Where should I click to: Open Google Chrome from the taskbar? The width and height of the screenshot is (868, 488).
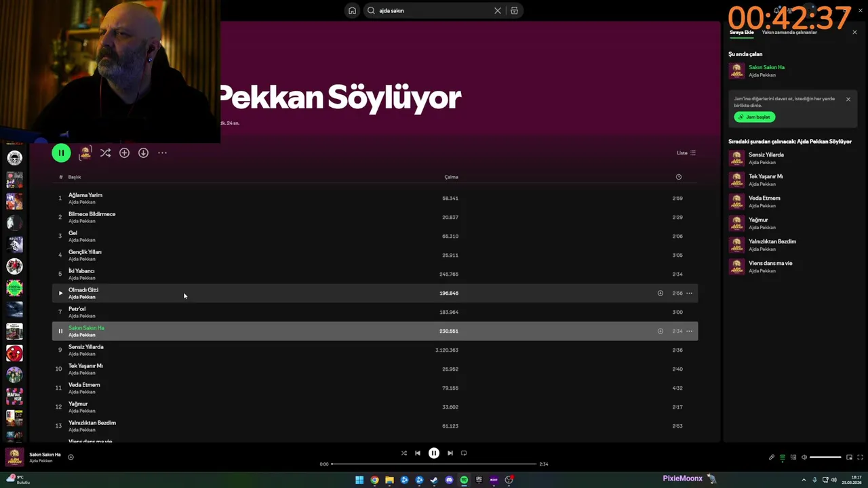click(374, 480)
